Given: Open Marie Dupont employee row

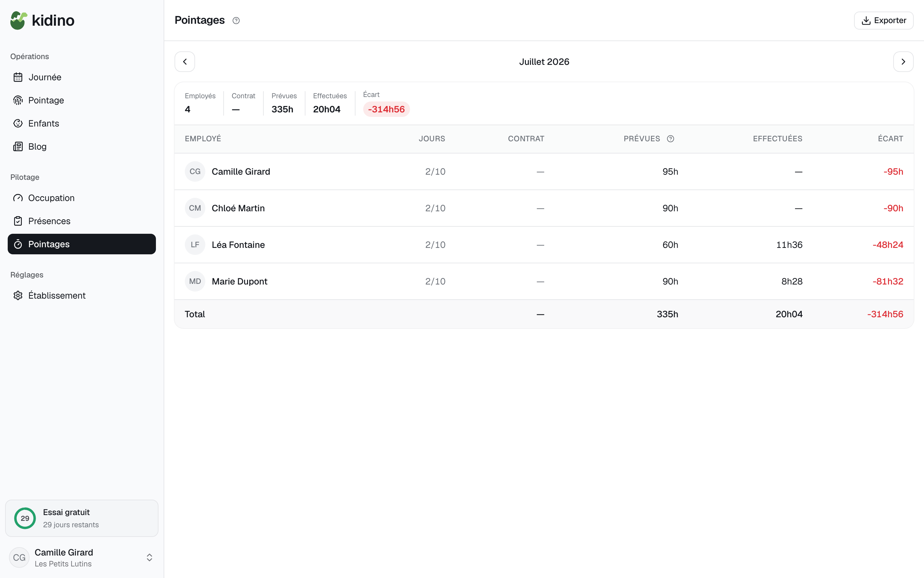Looking at the screenshot, I should pos(544,281).
